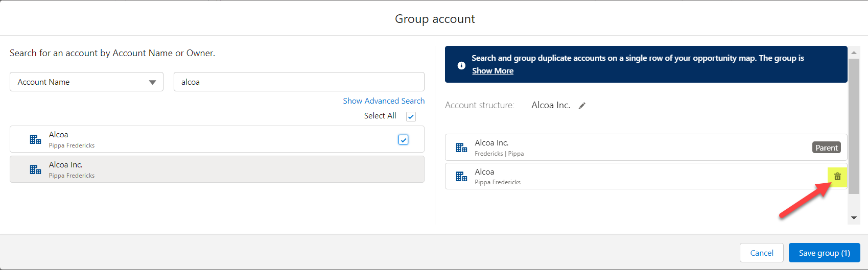Click building icon of Alcoa Inc. parent row

[461, 148]
